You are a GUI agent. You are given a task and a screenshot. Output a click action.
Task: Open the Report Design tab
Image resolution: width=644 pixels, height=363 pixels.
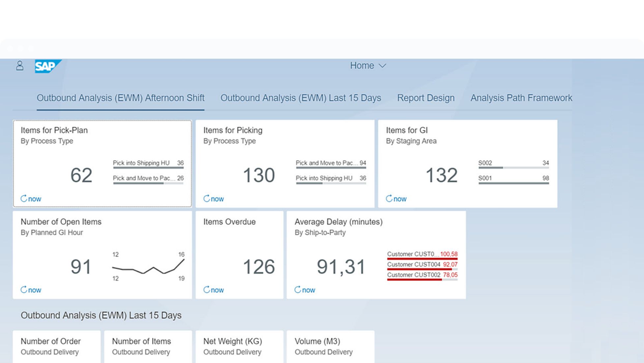[x=425, y=98]
